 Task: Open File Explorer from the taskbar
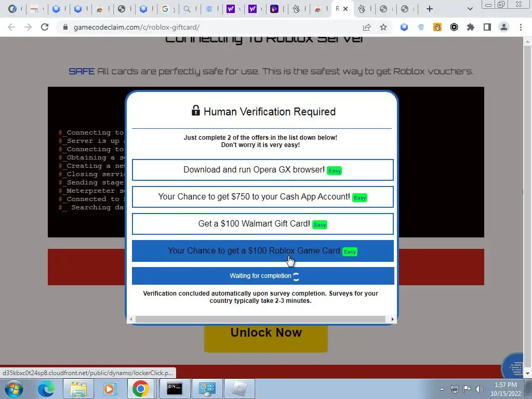[x=78, y=389]
